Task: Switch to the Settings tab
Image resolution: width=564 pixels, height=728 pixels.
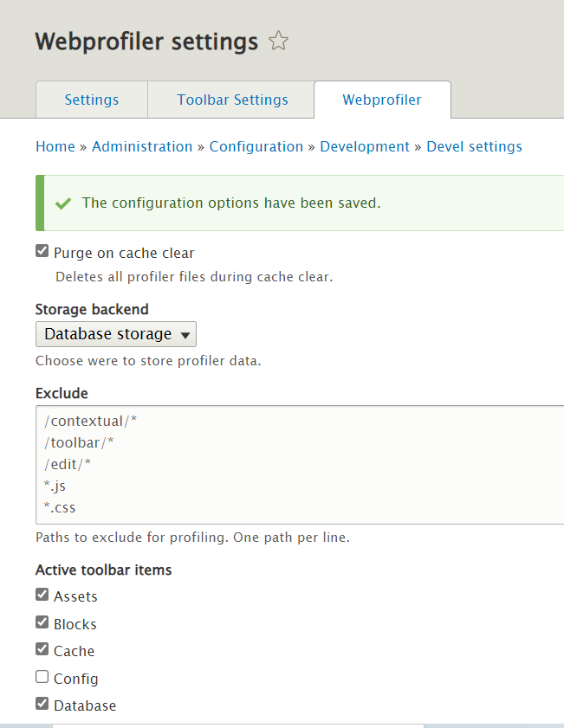Action: [x=91, y=100]
